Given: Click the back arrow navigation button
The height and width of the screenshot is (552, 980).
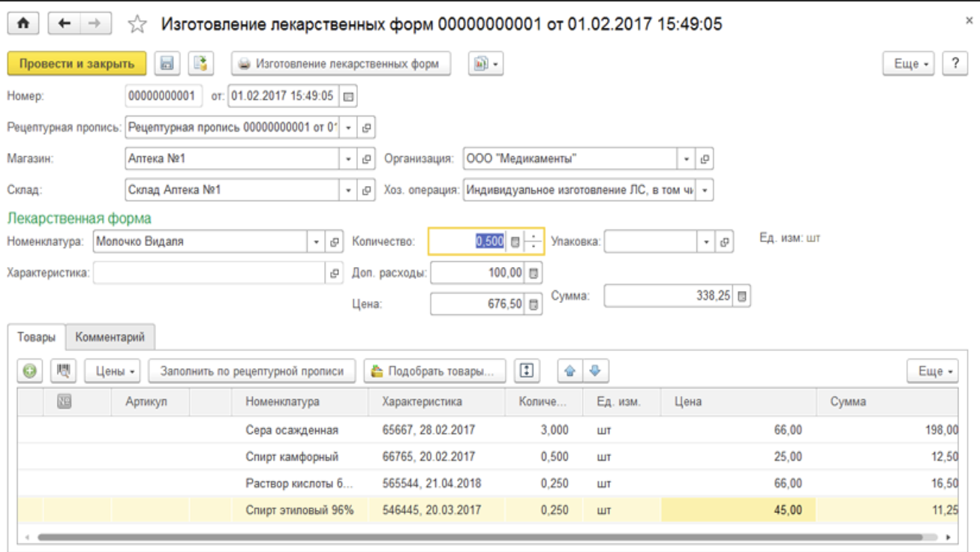Looking at the screenshot, I should click(64, 24).
